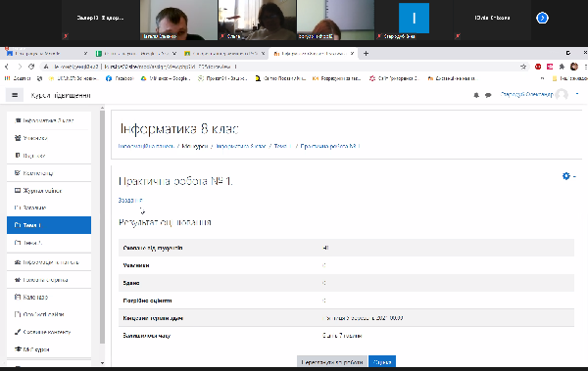Switch to the third browser tab
Screen dimensions: 588x371
[x=224, y=54]
